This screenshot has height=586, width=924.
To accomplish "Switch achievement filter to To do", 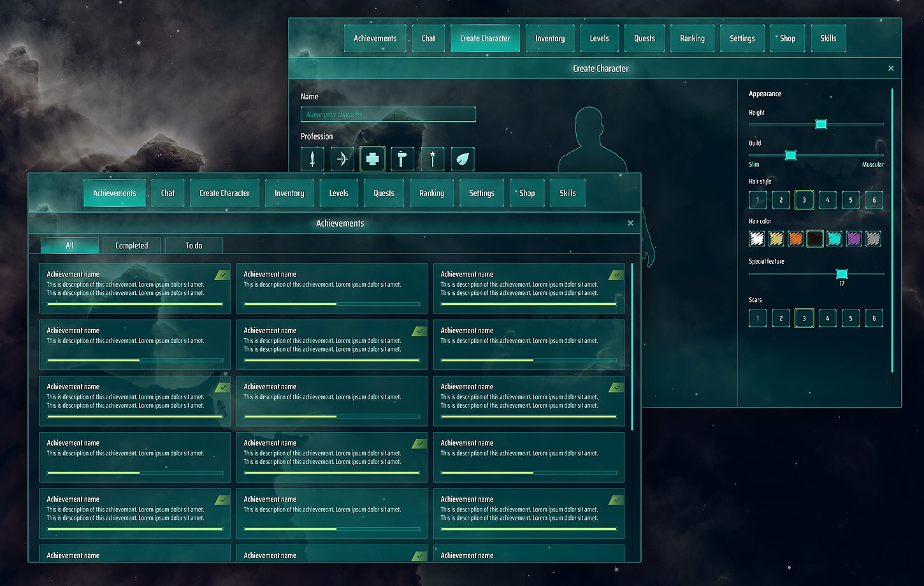I will tap(193, 245).
